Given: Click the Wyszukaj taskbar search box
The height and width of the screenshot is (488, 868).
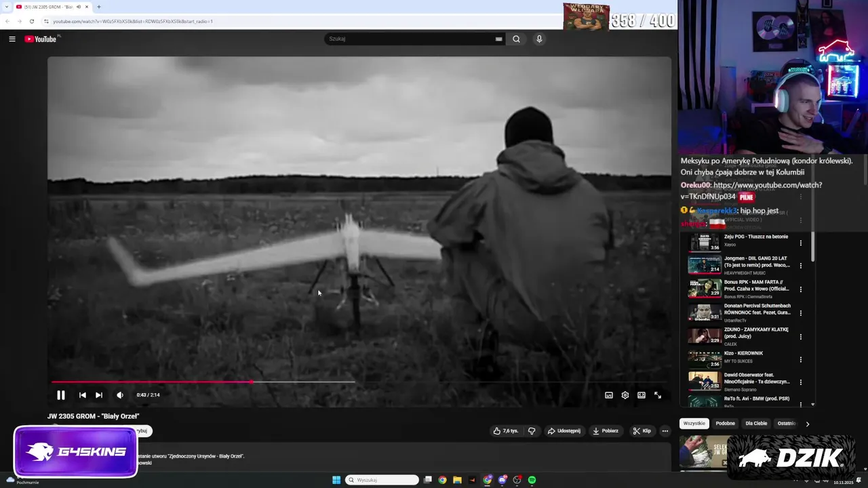Looking at the screenshot, I should coord(382,480).
